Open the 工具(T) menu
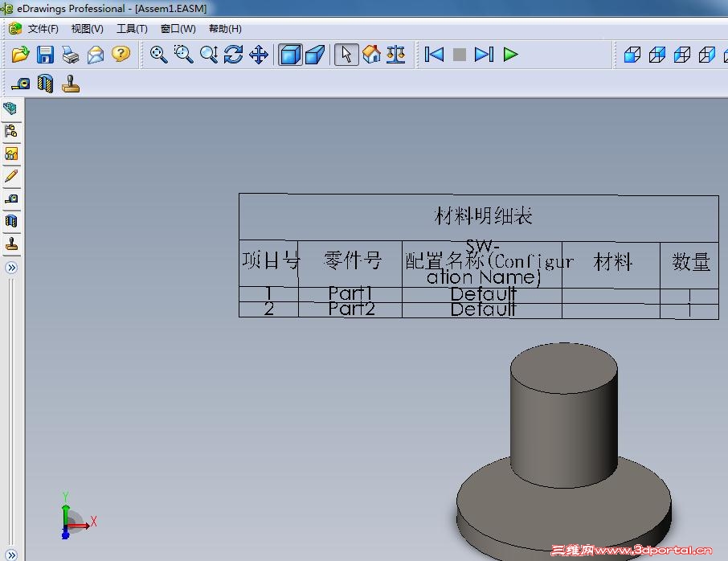728x561 pixels. pyautogui.click(x=132, y=28)
